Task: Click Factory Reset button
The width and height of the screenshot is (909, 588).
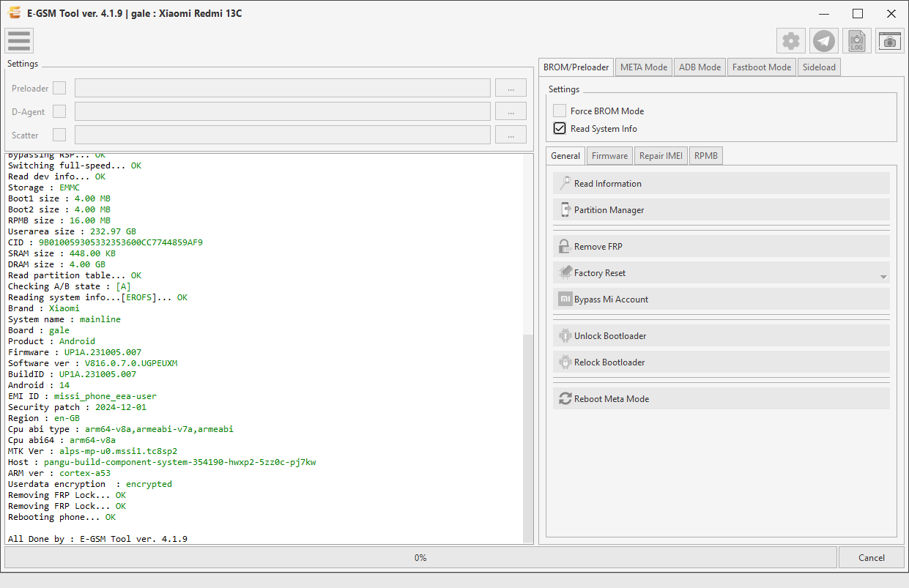Action: point(721,273)
